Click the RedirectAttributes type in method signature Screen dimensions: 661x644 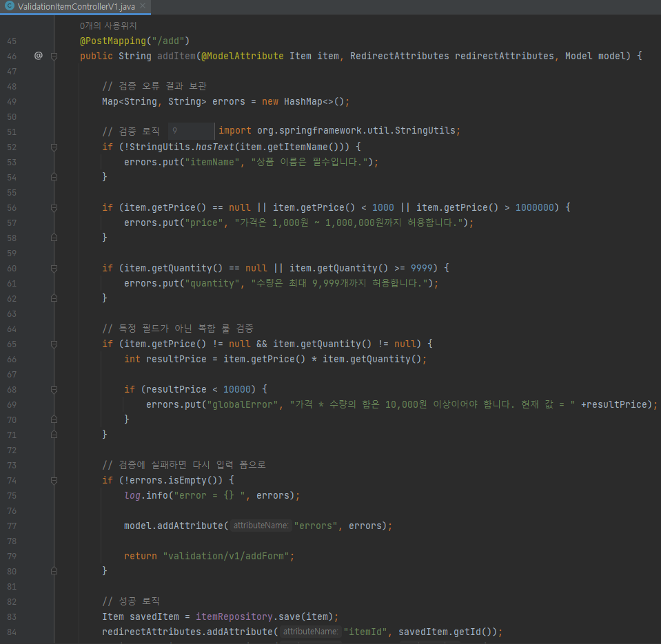tap(399, 56)
